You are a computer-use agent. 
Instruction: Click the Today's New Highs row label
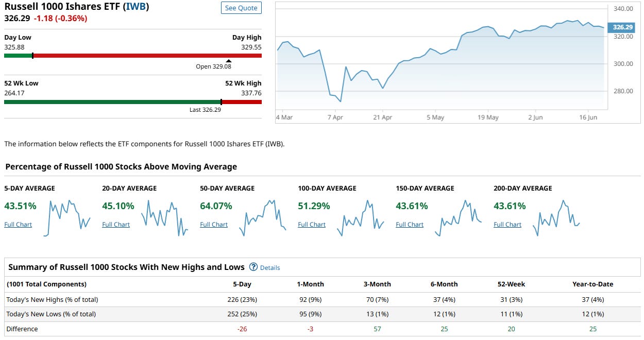point(52,299)
